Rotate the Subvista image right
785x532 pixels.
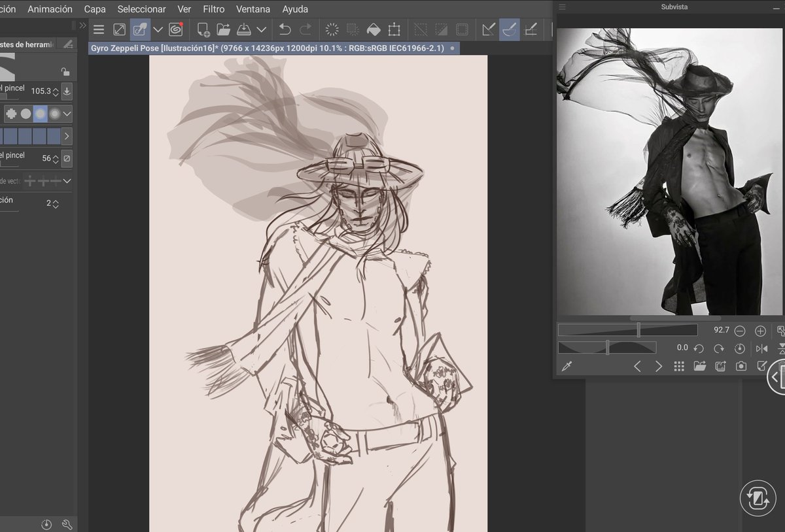(719, 348)
